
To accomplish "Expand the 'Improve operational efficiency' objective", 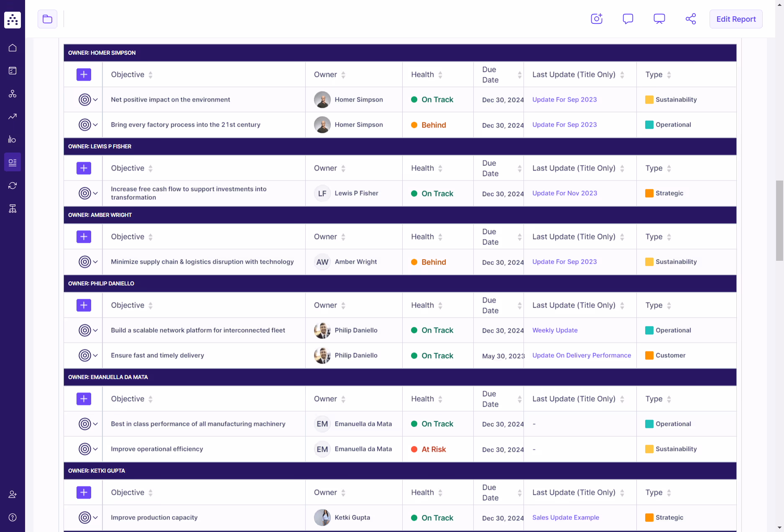I will point(96,449).
